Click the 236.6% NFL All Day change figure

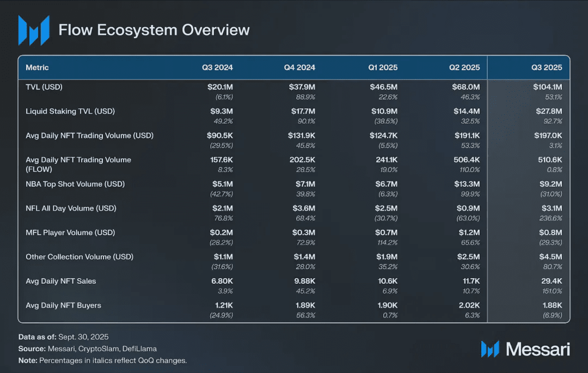pos(550,218)
